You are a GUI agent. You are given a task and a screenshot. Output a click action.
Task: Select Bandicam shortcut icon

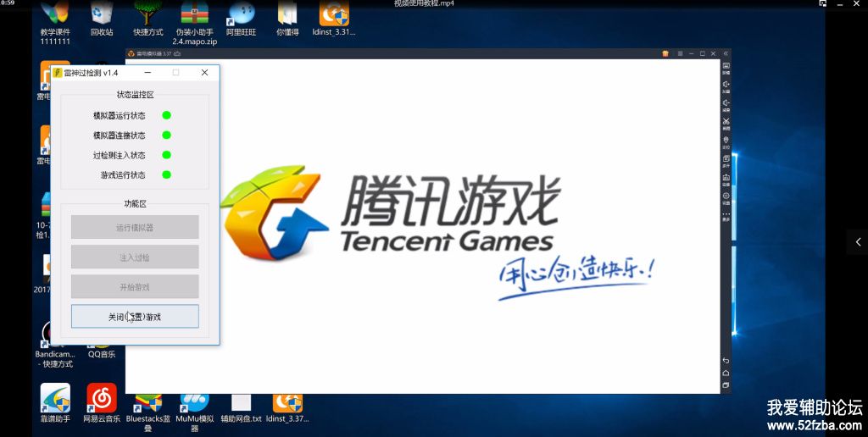click(55, 344)
